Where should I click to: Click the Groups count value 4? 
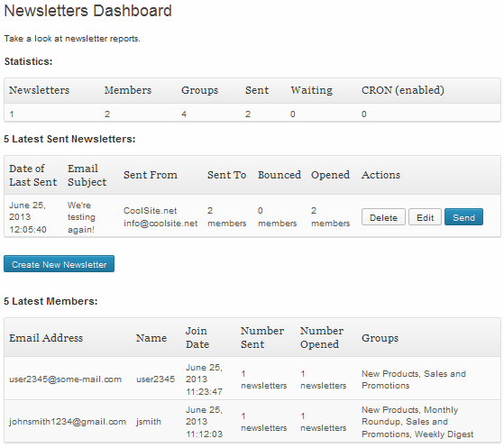(x=184, y=114)
